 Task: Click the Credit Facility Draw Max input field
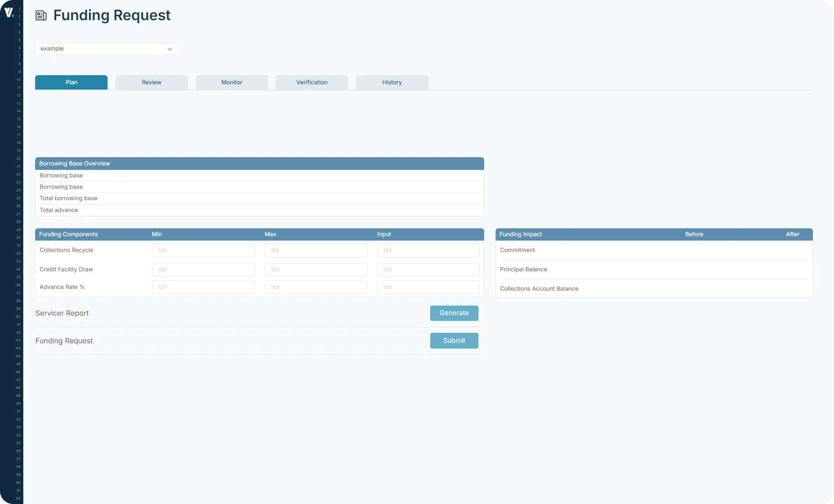[x=316, y=270]
